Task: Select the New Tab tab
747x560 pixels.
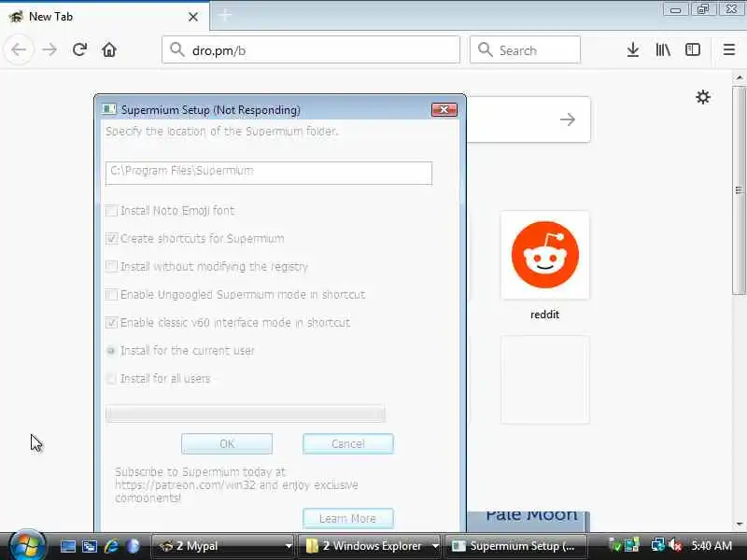Action: coord(105,17)
